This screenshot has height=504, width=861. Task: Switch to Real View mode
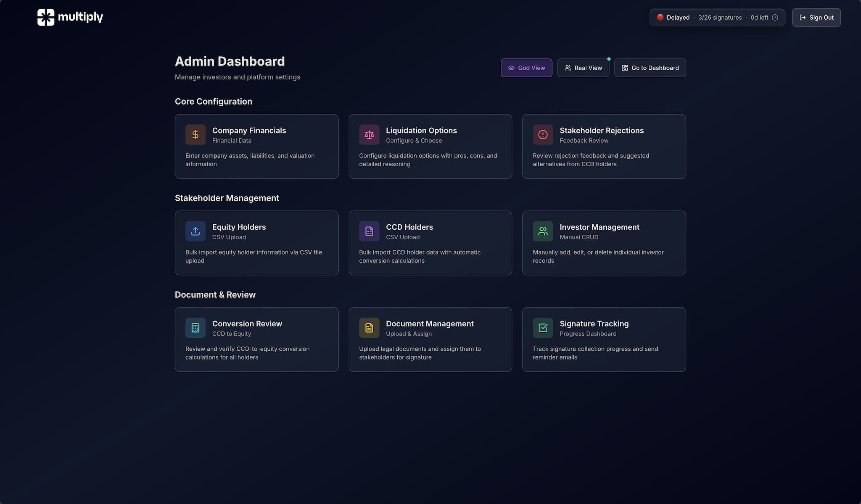[x=583, y=68]
